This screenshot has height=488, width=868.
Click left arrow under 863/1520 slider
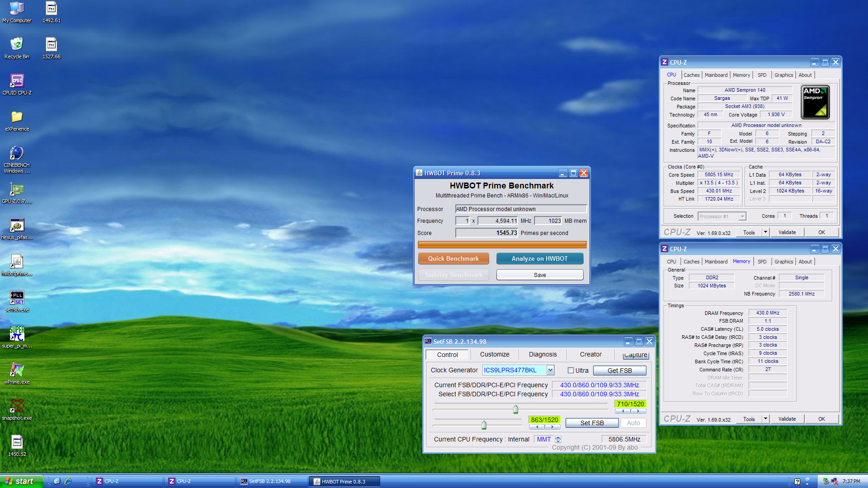tap(537, 427)
